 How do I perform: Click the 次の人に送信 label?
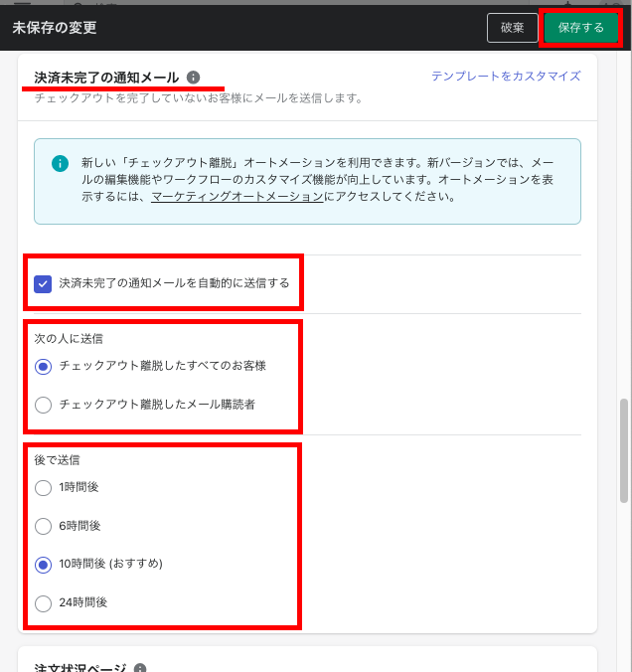point(69,339)
